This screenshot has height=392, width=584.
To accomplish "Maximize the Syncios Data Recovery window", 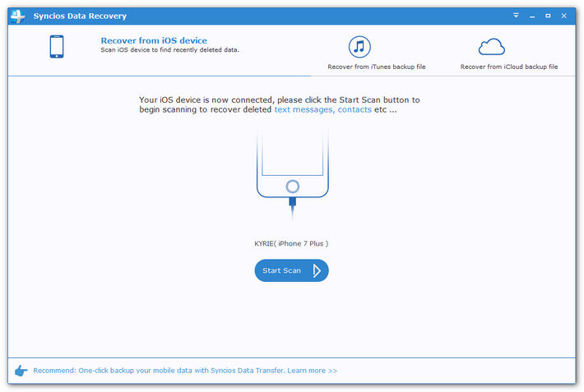I will [x=548, y=16].
